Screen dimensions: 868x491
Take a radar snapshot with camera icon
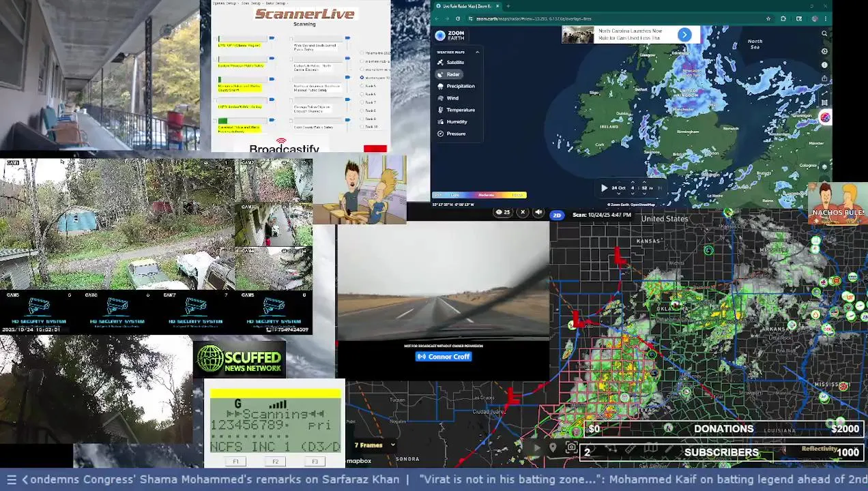tap(571, 447)
